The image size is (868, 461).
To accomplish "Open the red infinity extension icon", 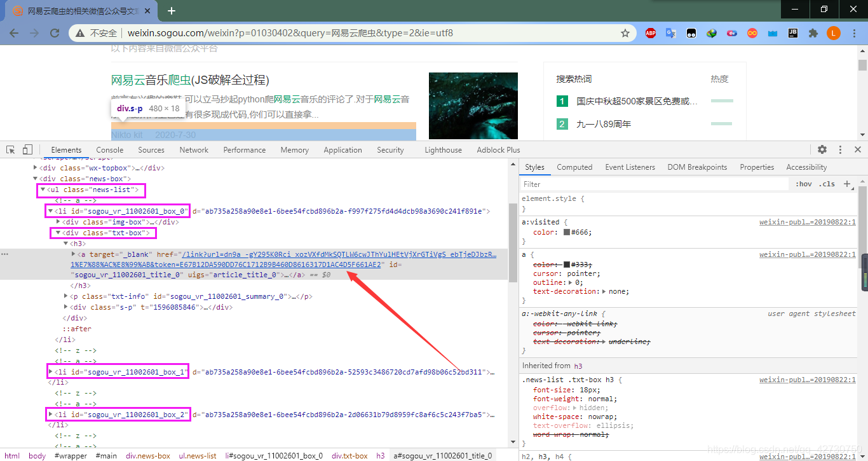I will tap(752, 33).
